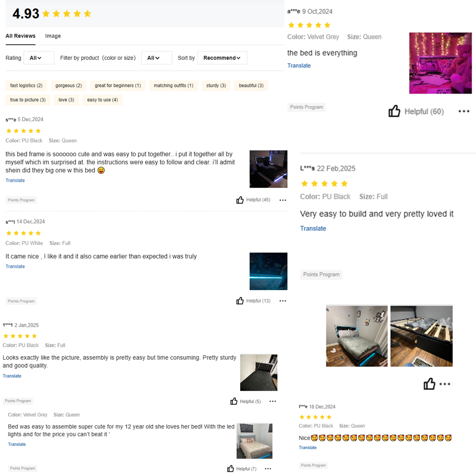Open the Rating All dropdown
Viewport: 476px width, 476px height.
39,58
